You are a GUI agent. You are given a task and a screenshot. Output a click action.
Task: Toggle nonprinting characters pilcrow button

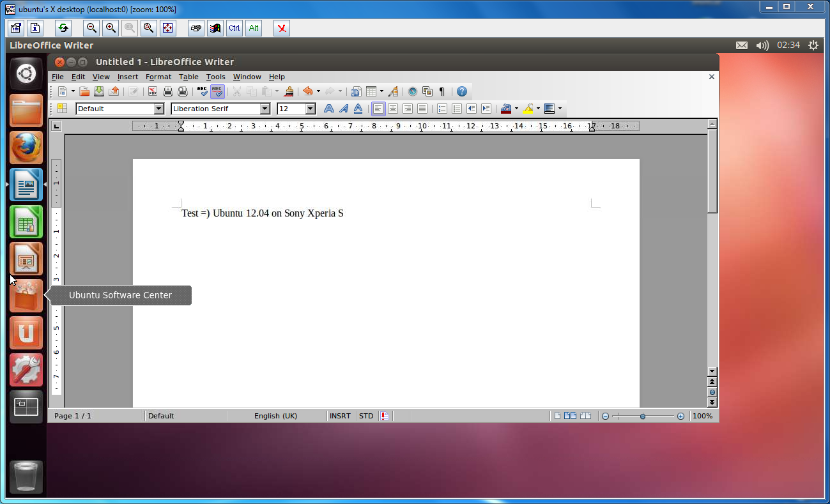[442, 91]
